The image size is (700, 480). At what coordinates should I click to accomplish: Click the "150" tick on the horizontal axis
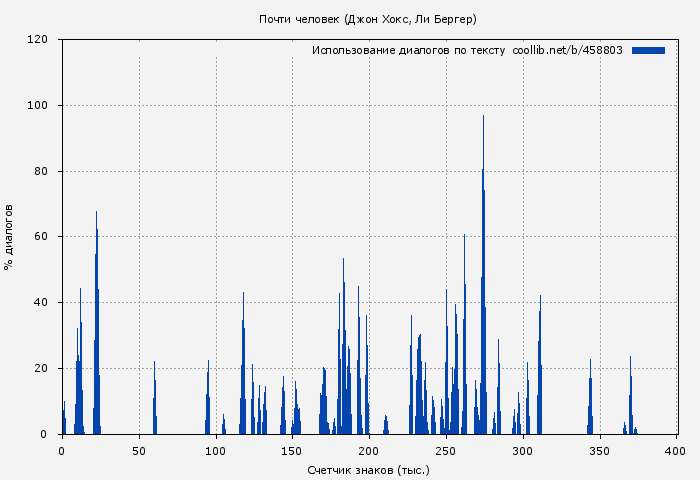coord(292,451)
